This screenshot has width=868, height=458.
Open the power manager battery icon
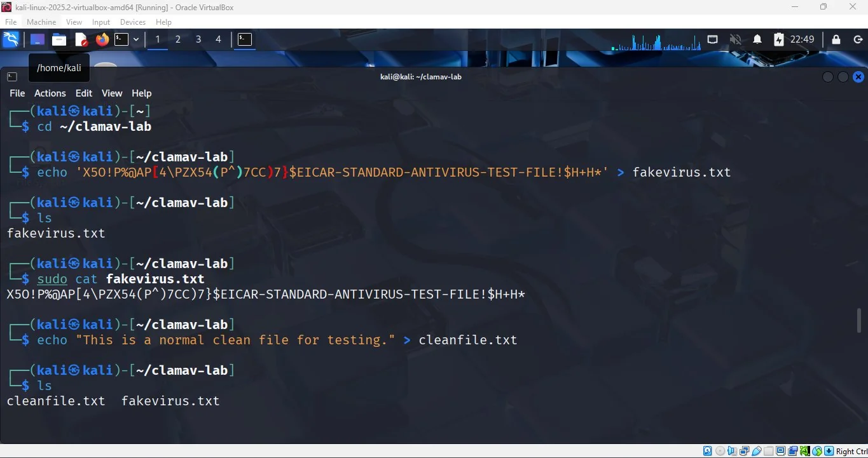pos(779,39)
